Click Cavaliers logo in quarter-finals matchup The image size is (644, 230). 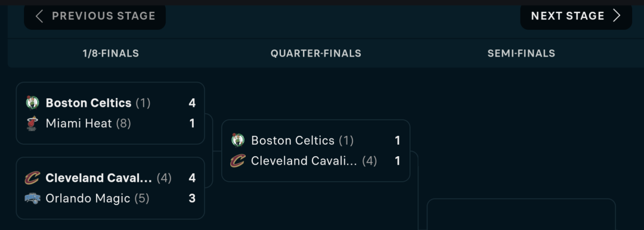click(237, 161)
